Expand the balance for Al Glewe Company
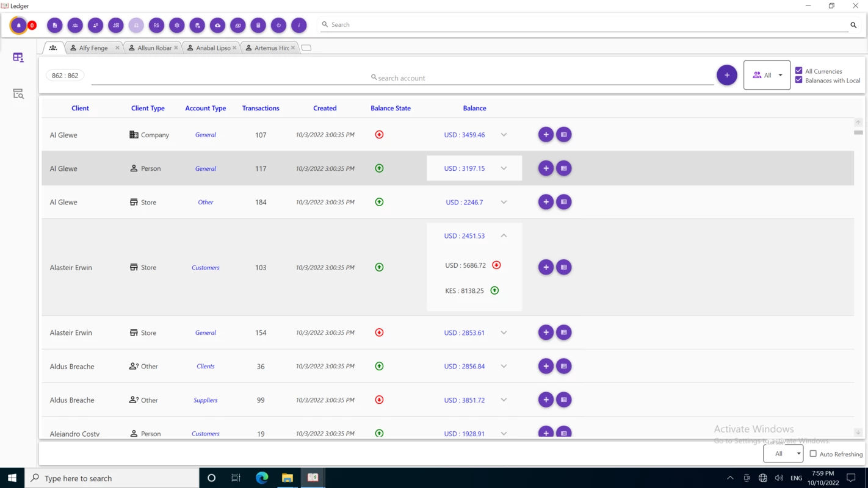Viewport: 868px width, 488px height. point(504,135)
